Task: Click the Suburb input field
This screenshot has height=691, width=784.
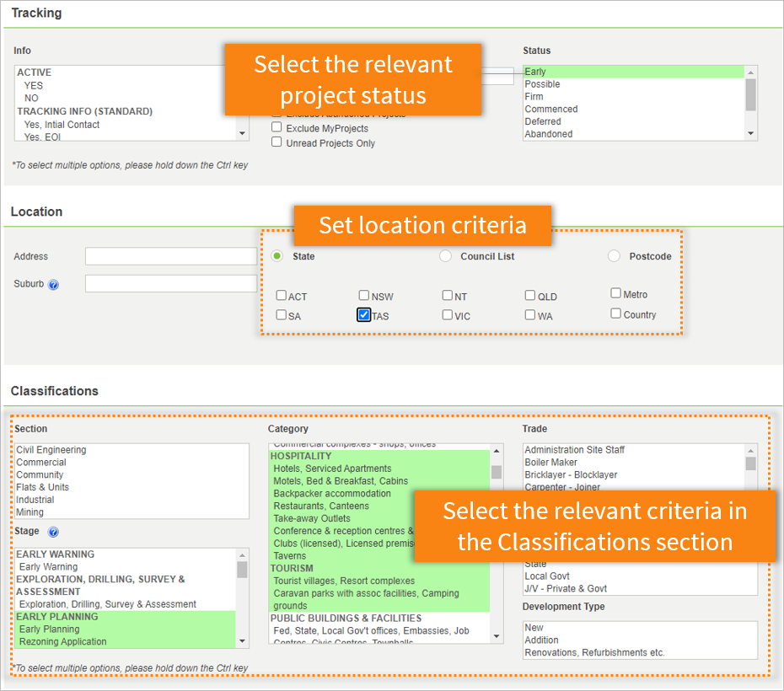Action: tap(171, 283)
